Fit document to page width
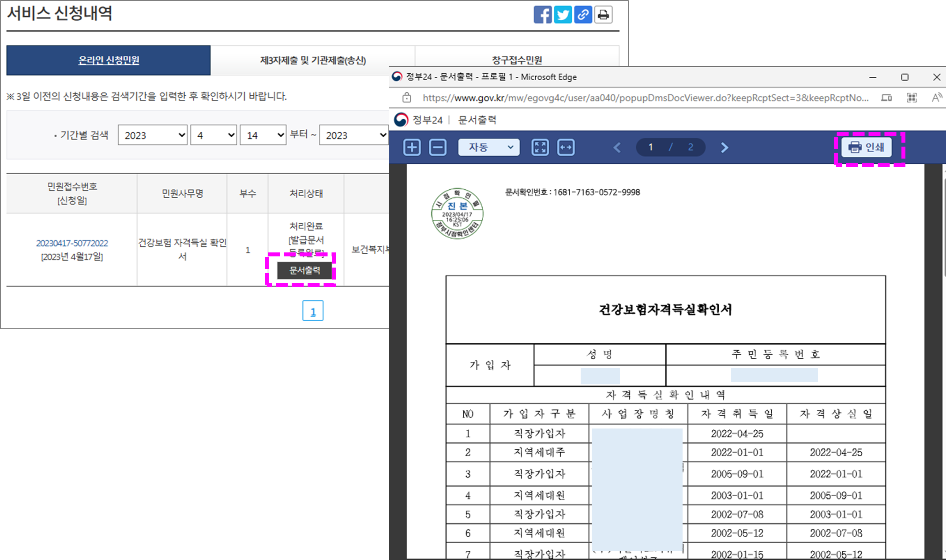946x560 pixels. coord(566,147)
